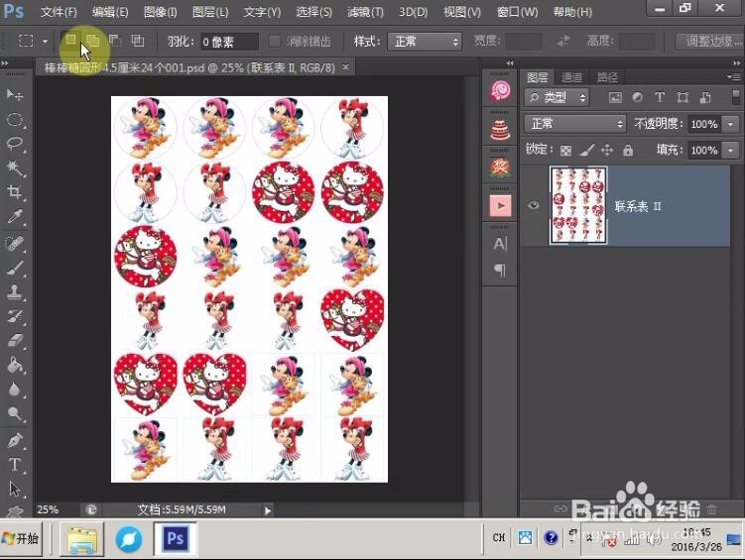Expand the collapsed toolbox double arrow
The width and height of the screenshot is (745, 560).
5,62
